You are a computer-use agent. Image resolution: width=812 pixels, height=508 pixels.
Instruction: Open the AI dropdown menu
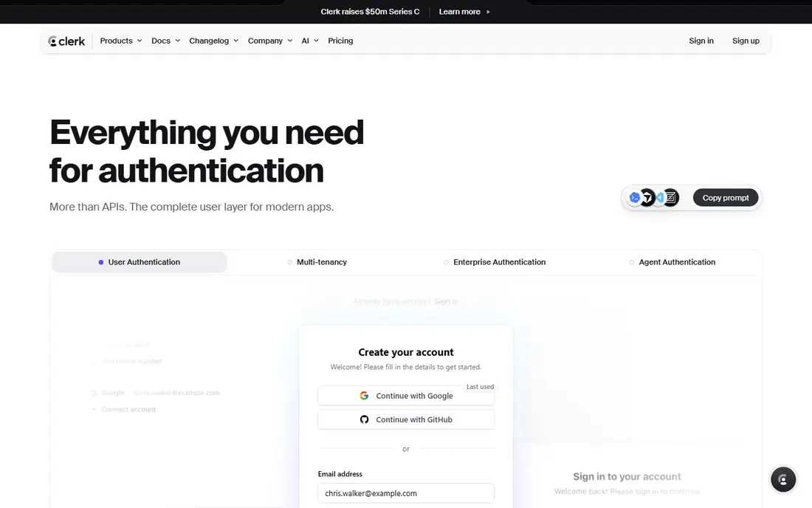tap(310, 41)
